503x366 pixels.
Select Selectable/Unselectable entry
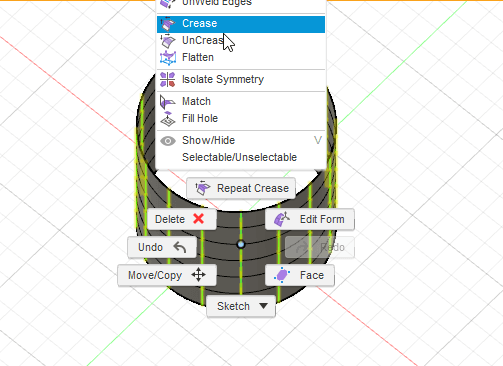coord(241,157)
